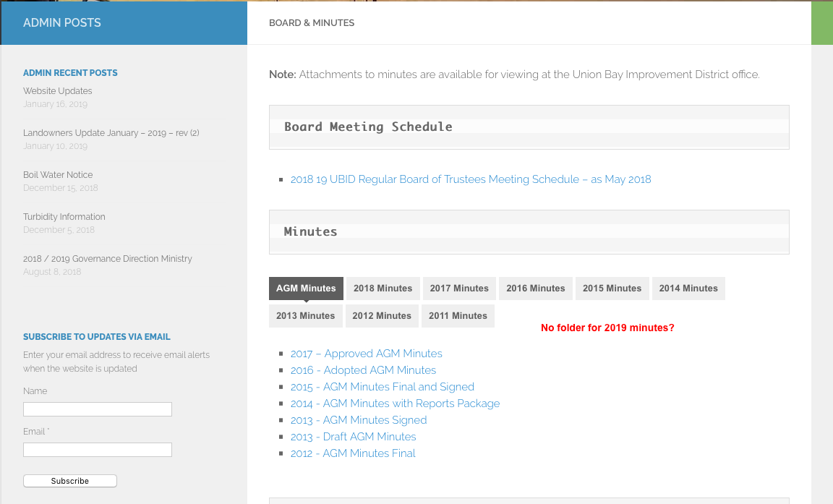This screenshot has width=833, height=504.
Task: Open the 2018 19 UBID Meeting Schedule link
Action: [471, 179]
